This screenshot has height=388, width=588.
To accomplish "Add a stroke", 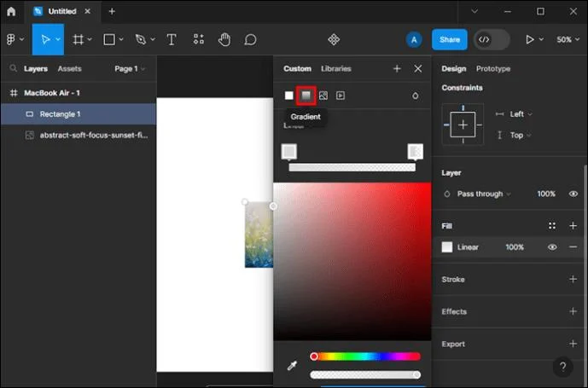I will point(573,280).
